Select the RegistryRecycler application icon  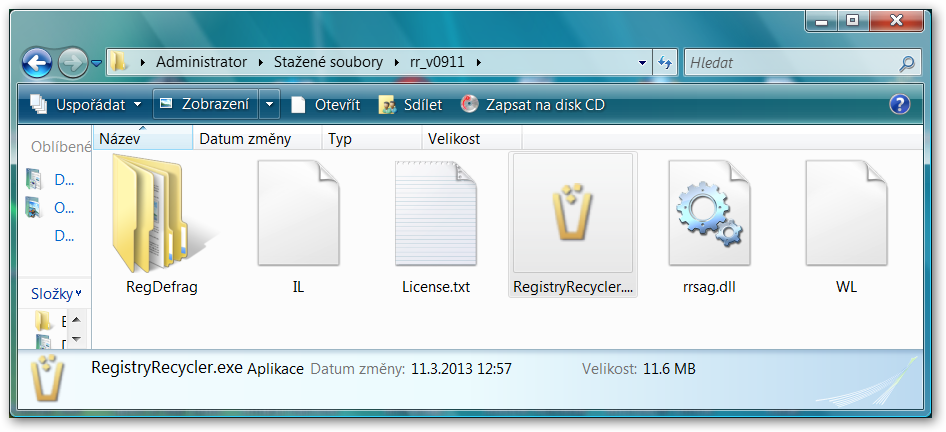click(x=573, y=212)
